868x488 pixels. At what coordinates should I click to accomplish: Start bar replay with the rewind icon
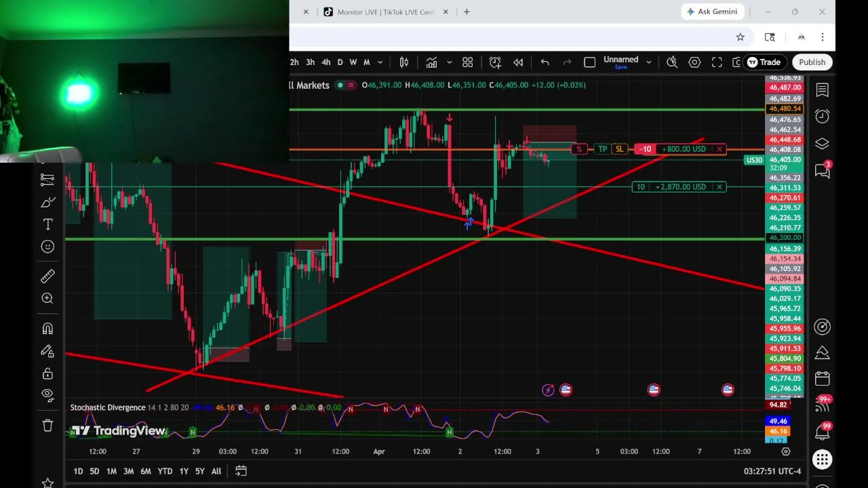pos(518,62)
